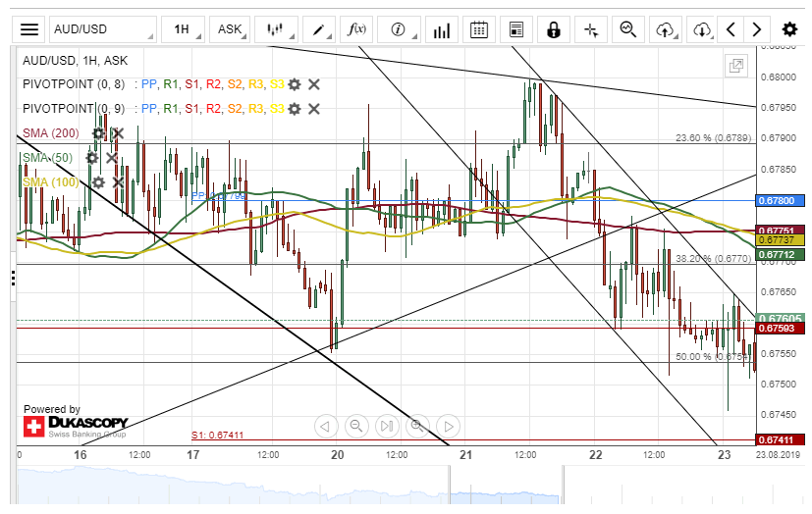Open settings for SMA (200) indicator
Screen dimensions: 812x514
click(x=98, y=132)
